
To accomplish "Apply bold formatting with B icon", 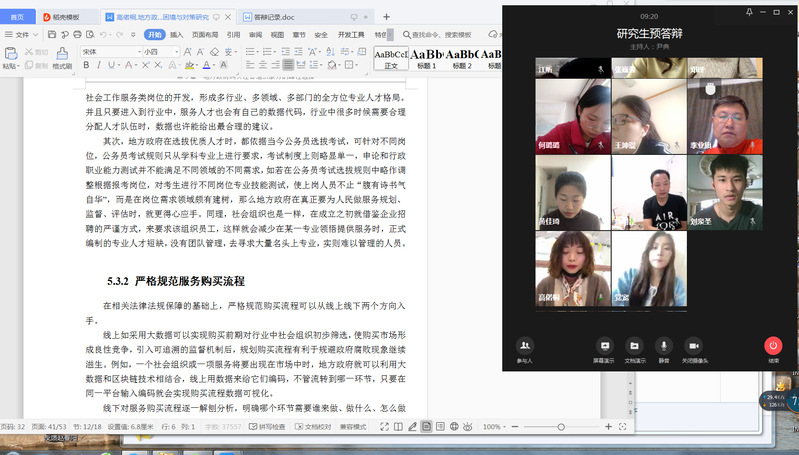I will pyautogui.click(x=86, y=65).
